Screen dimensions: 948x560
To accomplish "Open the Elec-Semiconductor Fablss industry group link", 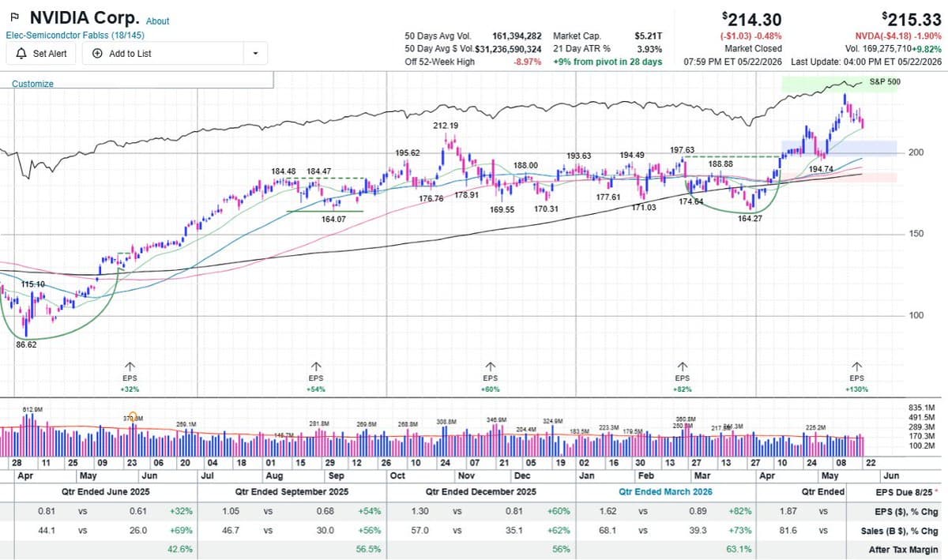I will (x=75, y=36).
